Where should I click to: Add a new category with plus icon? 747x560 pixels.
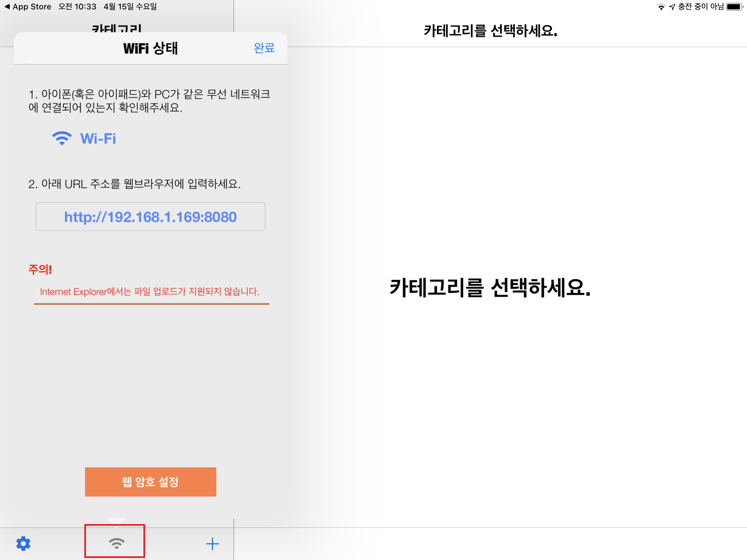tap(212, 544)
